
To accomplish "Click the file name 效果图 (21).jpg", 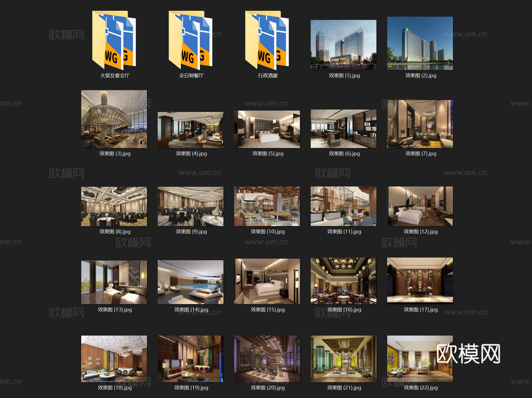I will coord(344,388).
